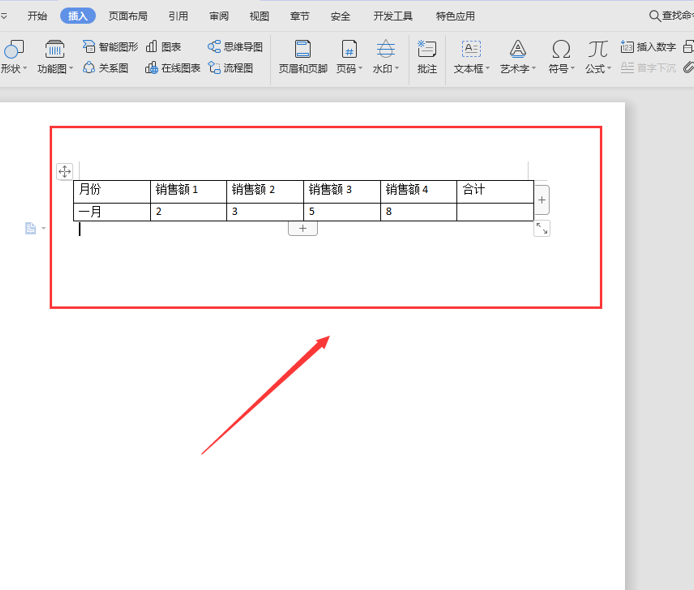Open 页眉和页脚 header and footer
The width and height of the screenshot is (694, 590).
pyautogui.click(x=303, y=57)
